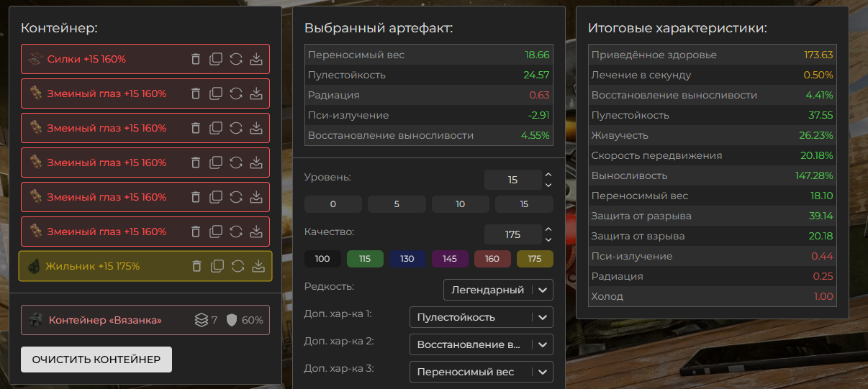This screenshot has width=868, height=389.
Task: Increase the Уровень value with up arrow
Action: (548, 175)
